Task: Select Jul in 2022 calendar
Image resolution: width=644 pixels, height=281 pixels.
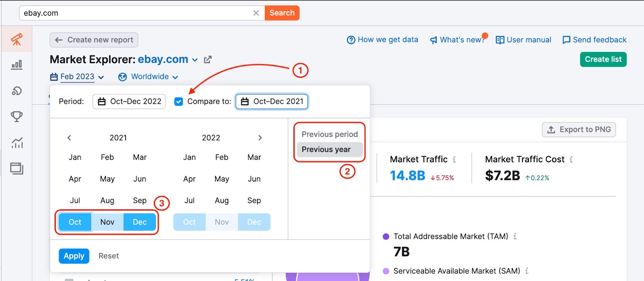Action: [x=190, y=200]
